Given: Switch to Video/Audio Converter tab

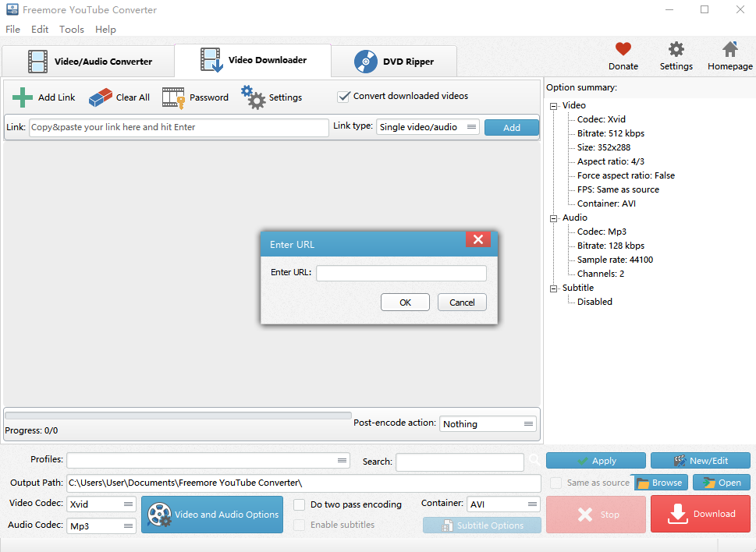Looking at the screenshot, I should [x=88, y=61].
